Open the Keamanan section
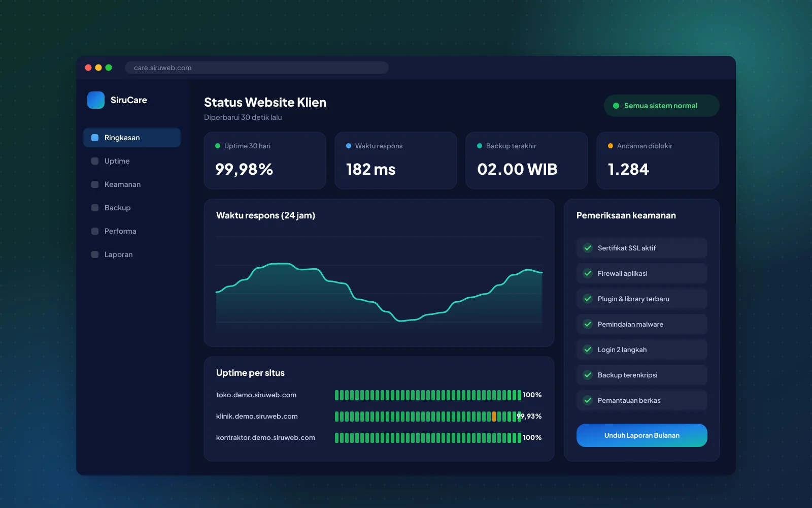 tap(132, 184)
